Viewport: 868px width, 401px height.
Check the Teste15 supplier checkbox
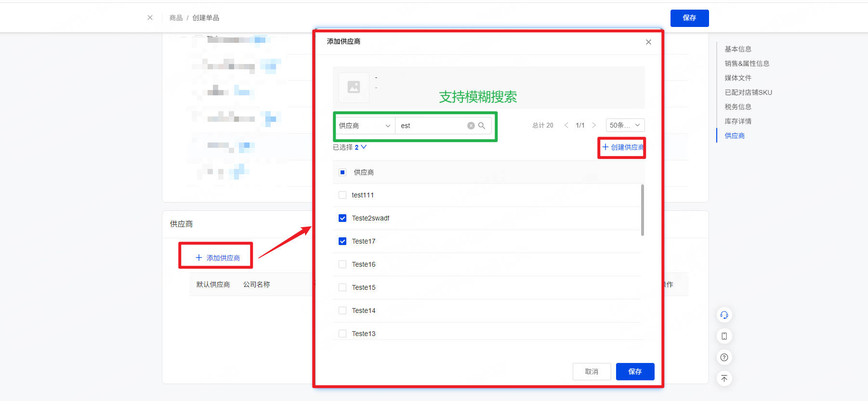tap(342, 287)
